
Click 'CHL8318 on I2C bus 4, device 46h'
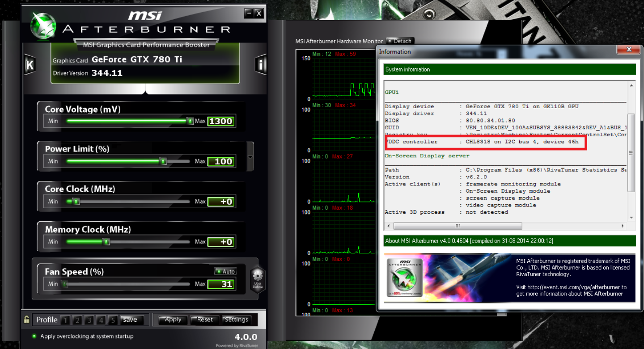522,142
